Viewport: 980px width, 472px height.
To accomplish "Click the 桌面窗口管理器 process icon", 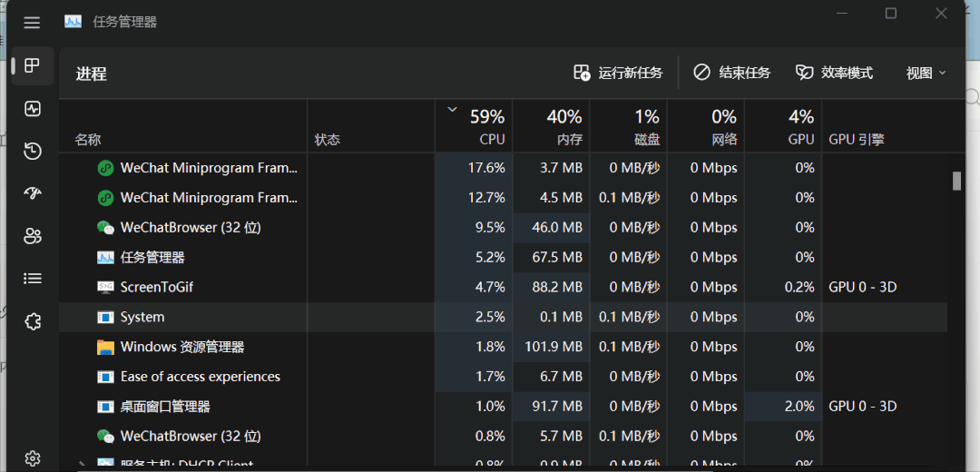I will coord(105,407).
